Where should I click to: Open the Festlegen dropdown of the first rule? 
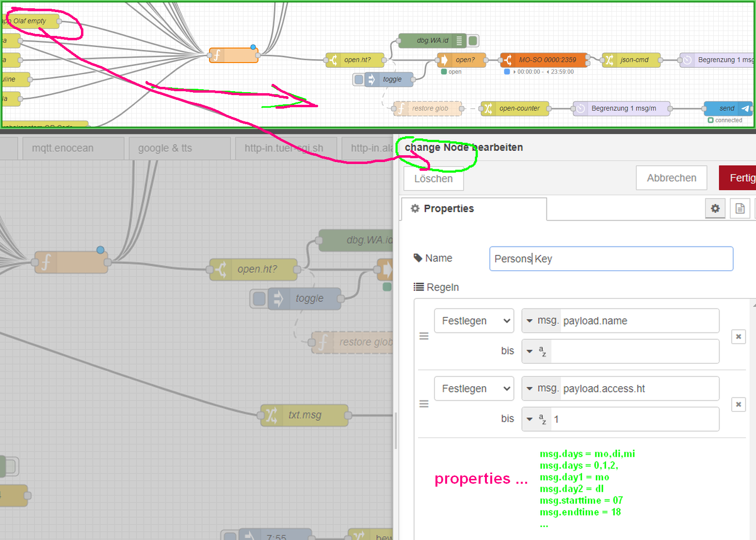coord(473,321)
